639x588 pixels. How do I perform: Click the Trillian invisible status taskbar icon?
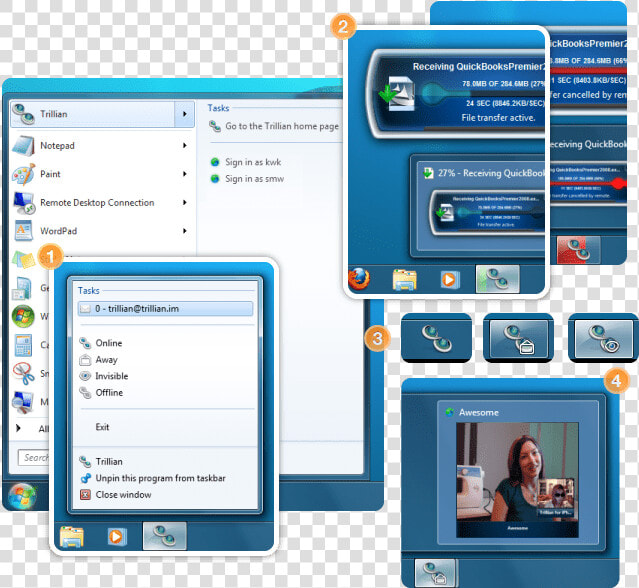603,338
